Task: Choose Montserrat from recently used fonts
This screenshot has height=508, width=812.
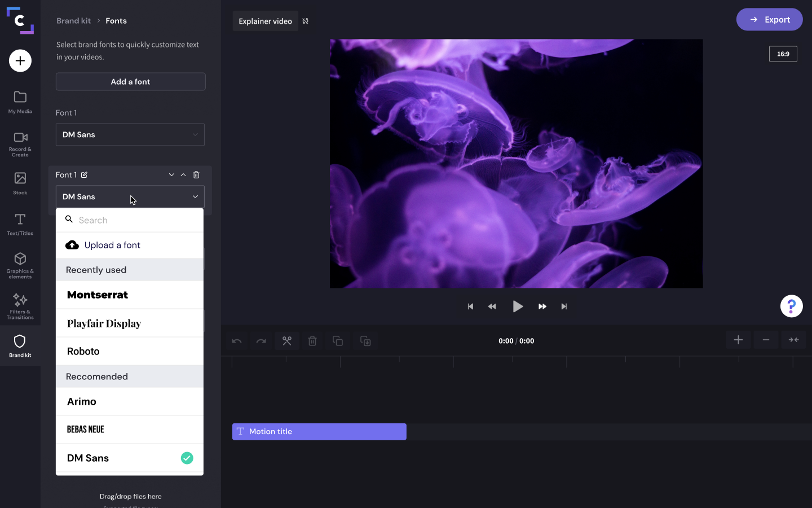Action: click(130, 295)
